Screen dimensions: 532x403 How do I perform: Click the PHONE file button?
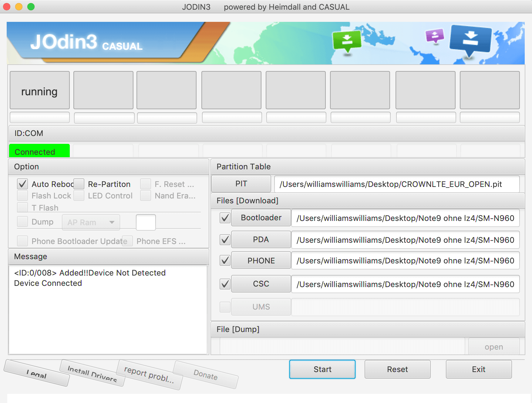(x=261, y=260)
